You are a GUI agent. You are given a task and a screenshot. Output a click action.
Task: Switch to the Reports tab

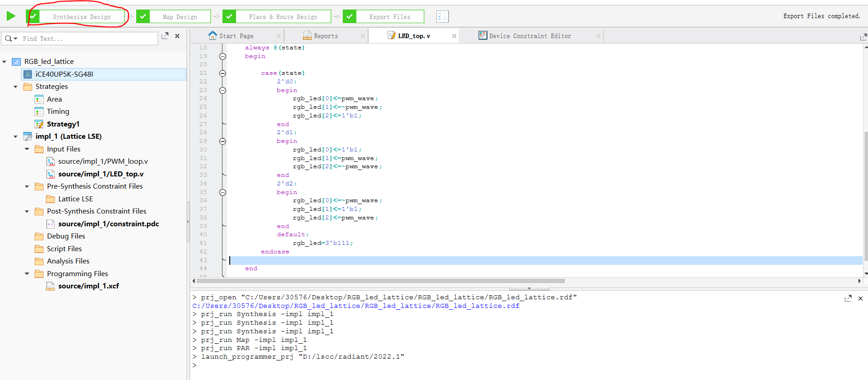(x=325, y=36)
